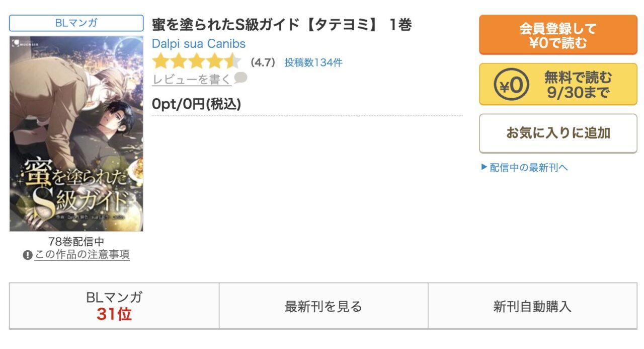Viewport: 644px width, 349px height.
Task: Click the exclamation notice icon
Action: pyautogui.click(x=28, y=255)
